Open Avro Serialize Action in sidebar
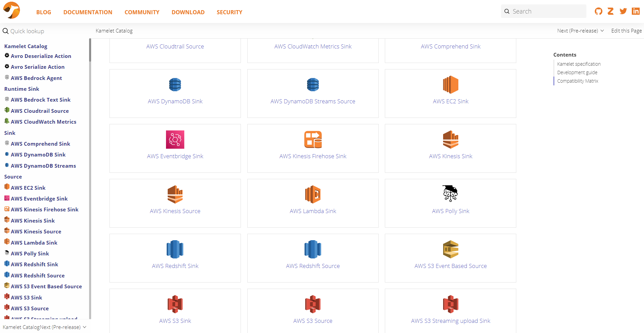The width and height of the screenshot is (644, 333). [x=38, y=67]
